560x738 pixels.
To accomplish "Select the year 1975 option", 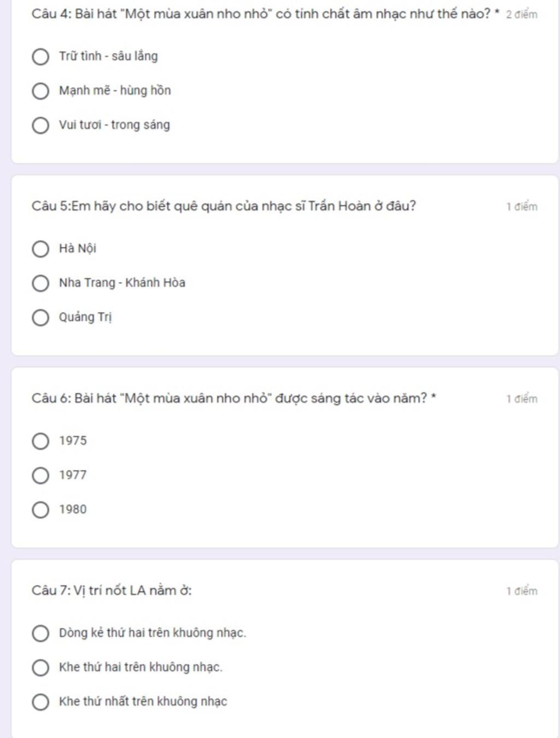I will (x=40, y=441).
